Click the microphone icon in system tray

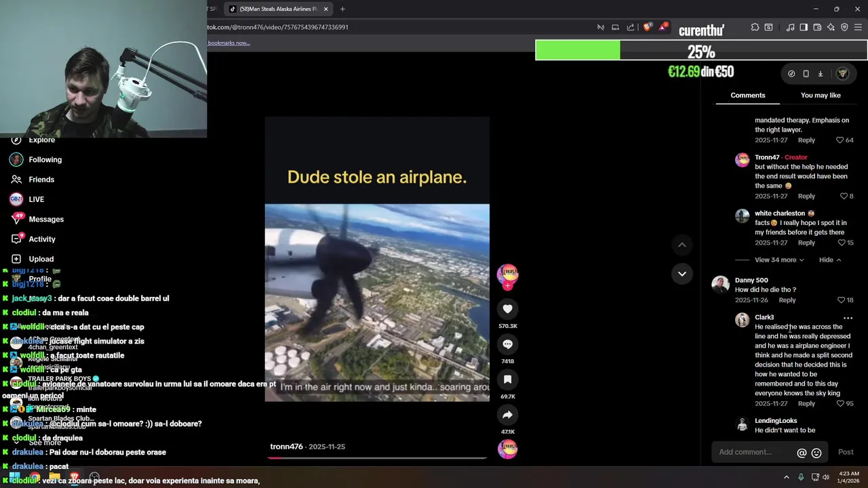[x=801, y=477]
